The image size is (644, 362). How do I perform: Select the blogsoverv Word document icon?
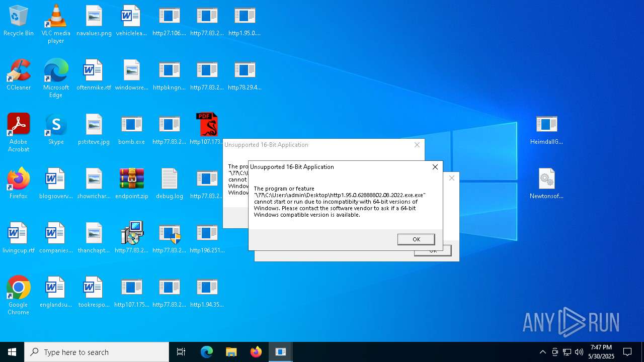56,184
